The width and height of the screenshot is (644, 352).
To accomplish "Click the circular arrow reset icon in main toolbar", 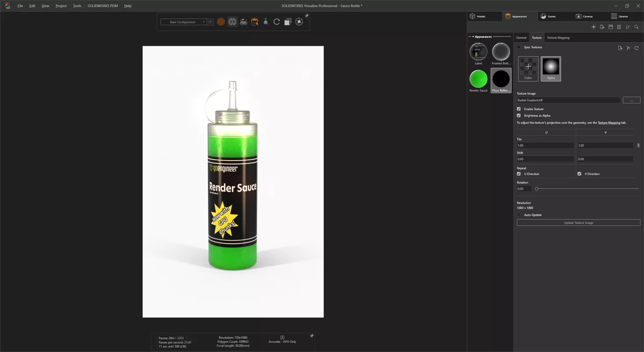I will (277, 22).
